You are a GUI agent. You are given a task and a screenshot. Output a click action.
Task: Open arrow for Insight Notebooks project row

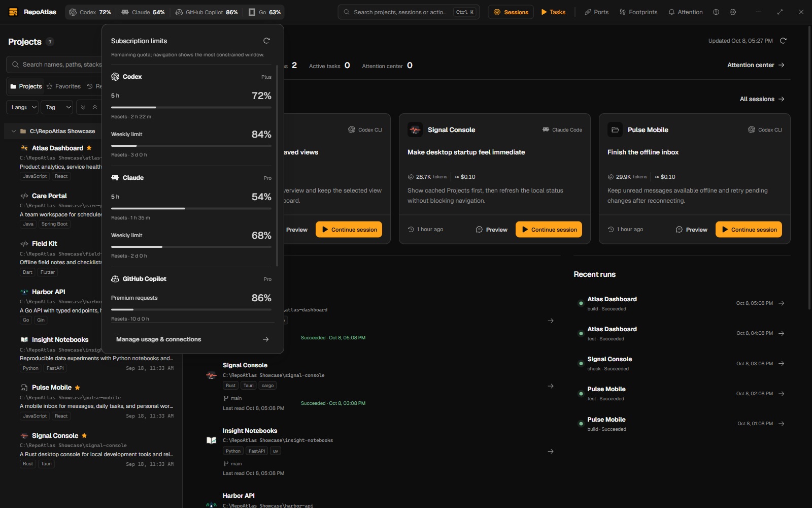coord(551,451)
